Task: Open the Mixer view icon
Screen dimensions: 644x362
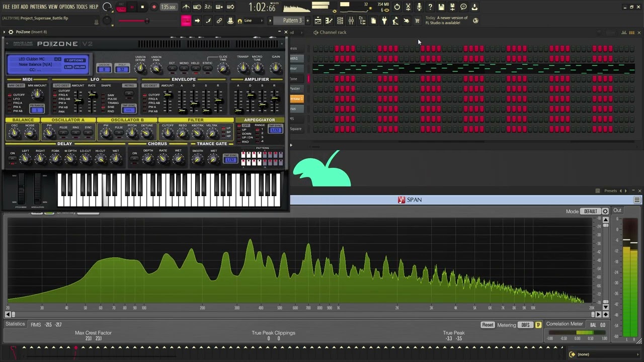Action: (351, 21)
